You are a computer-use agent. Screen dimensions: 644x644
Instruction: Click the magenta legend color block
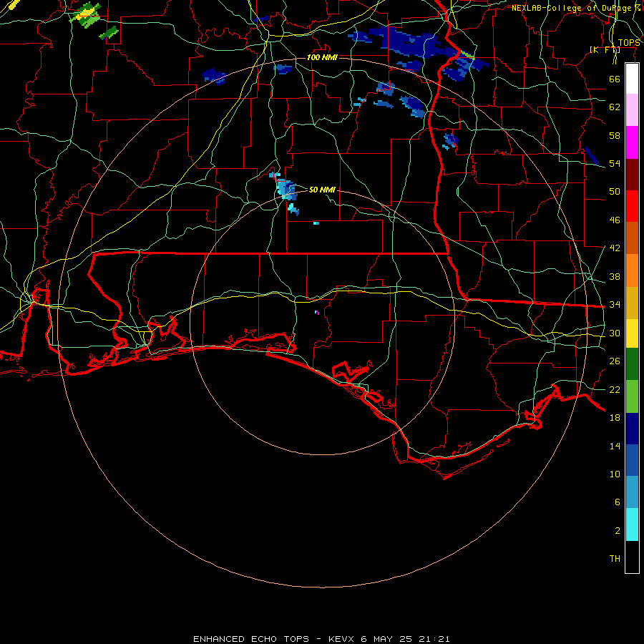[632, 142]
